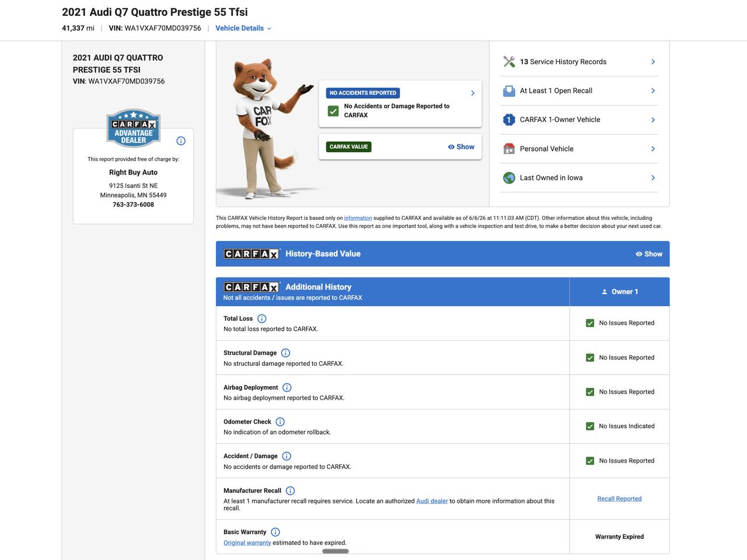
Task: Click the Last Owned in Iowa globe icon
Action: (x=509, y=178)
